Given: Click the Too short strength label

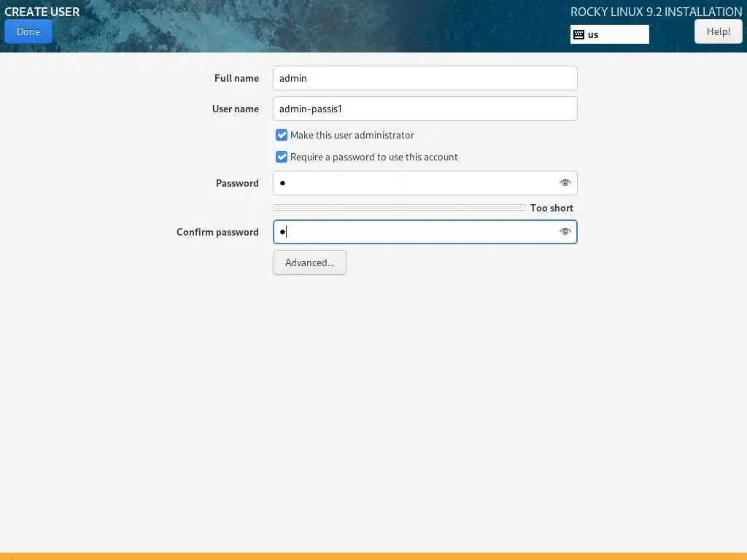Looking at the screenshot, I should pos(551,208).
